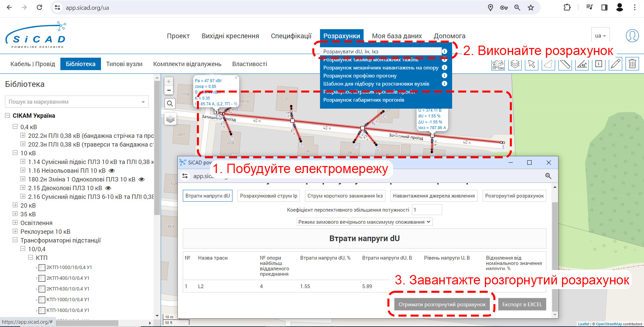Toggle visibility of 2.15 Двоколові ПЛЗ
Image resolution: width=644 pixels, height=327 pixels.
tap(108, 188)
